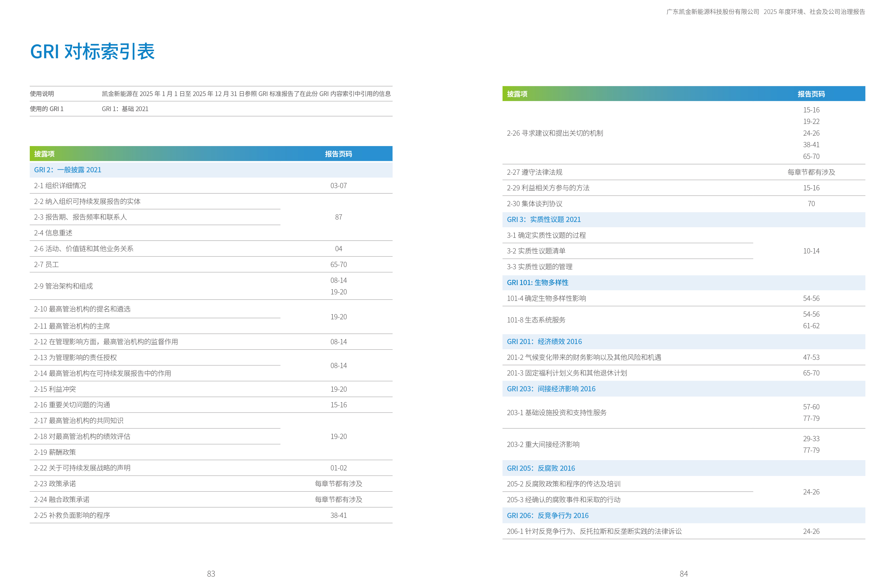Click the title 'GRI 对标索引表'
Screen dimensions: 881x588
click(92, 51)
